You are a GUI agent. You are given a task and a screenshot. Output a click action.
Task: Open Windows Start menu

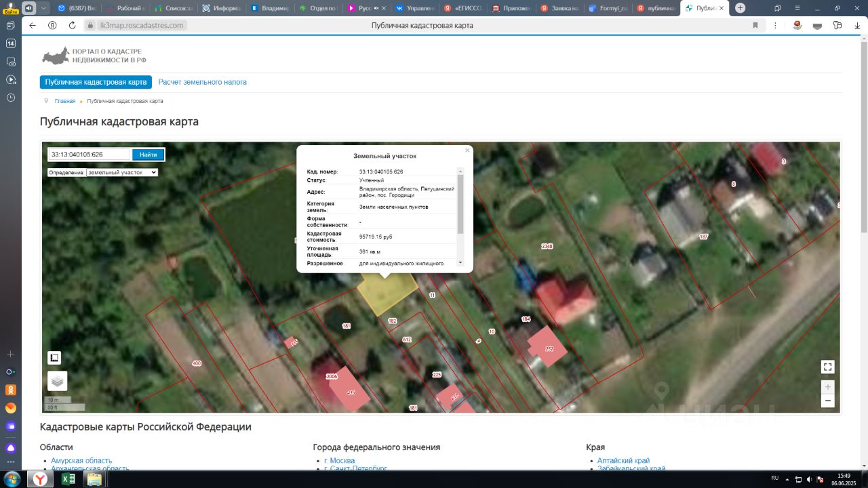click(x=14, y=479)
